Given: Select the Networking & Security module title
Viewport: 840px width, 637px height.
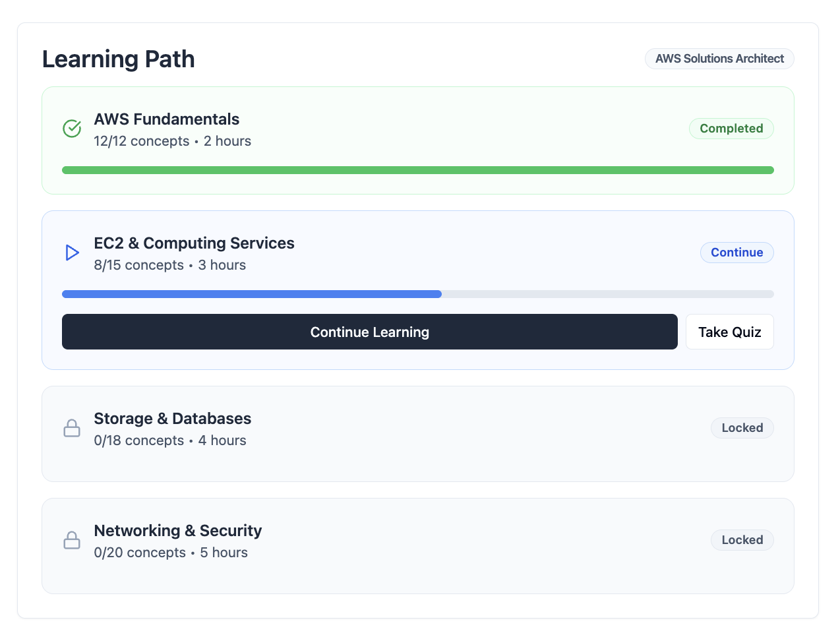Looking at the screenshot, I should (177, 531).
